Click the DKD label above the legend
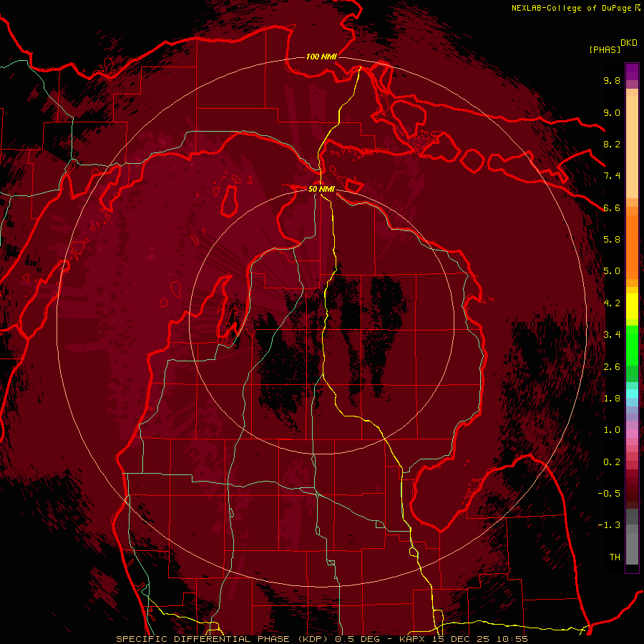644x644 pixels. (629, 43)
